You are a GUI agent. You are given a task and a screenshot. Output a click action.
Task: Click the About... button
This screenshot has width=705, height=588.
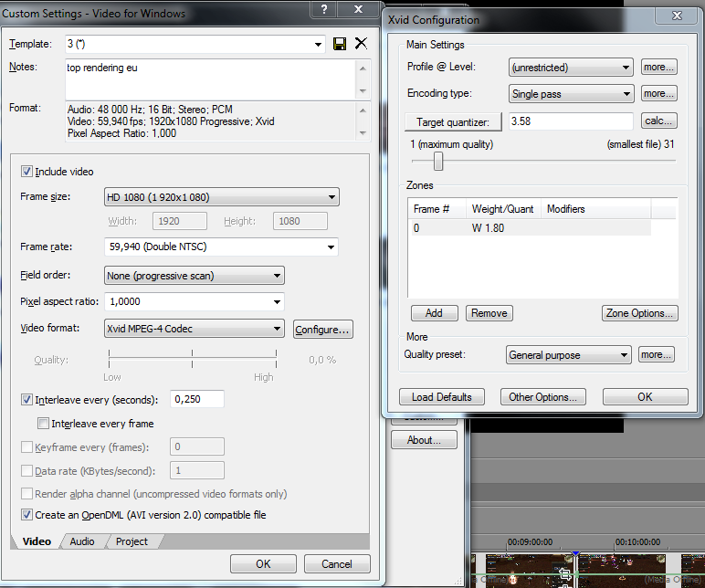[x=424, y=440]
